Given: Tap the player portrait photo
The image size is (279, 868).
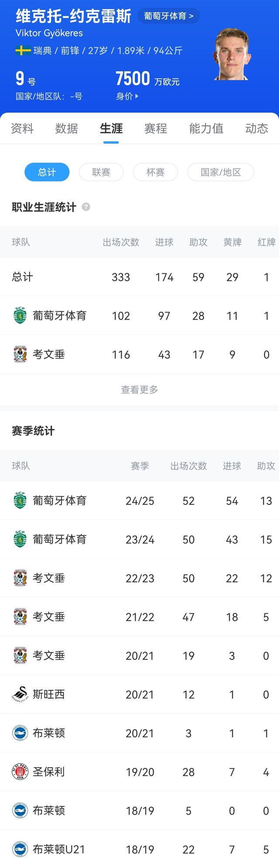Looking at the screenshot, I should click(231, 54).
